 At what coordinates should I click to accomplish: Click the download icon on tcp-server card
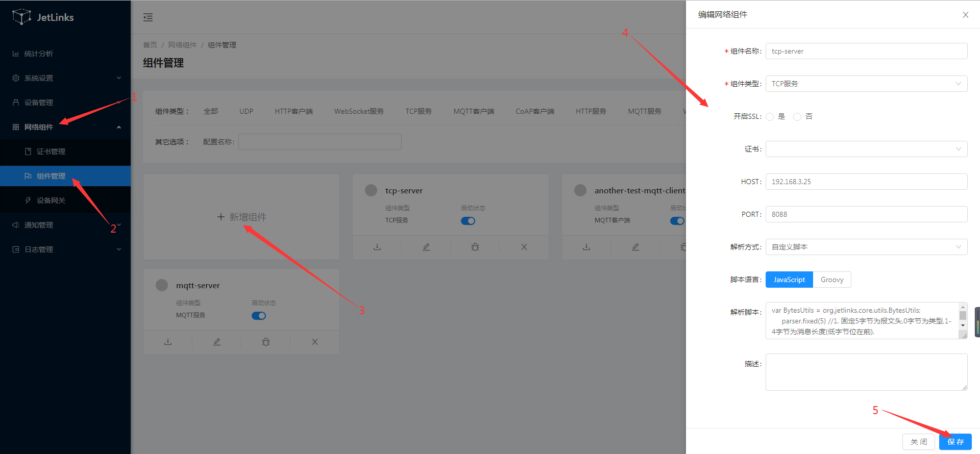(x=377, y=247)
